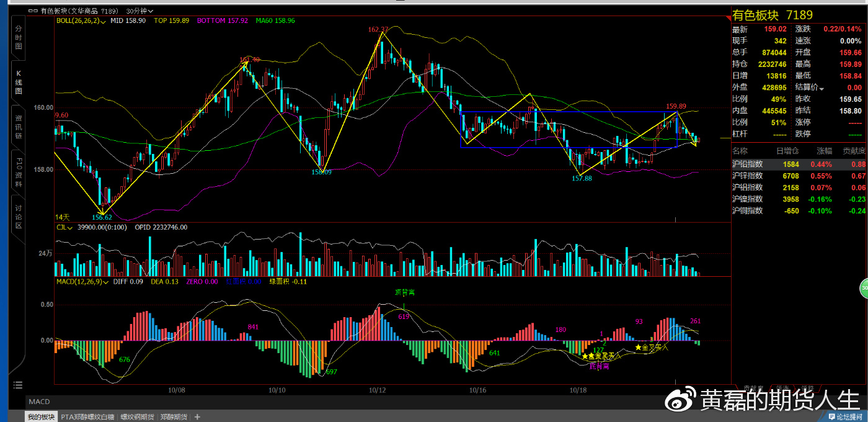Click the 有色板块 7189 panel title

(x=772, y=15)
